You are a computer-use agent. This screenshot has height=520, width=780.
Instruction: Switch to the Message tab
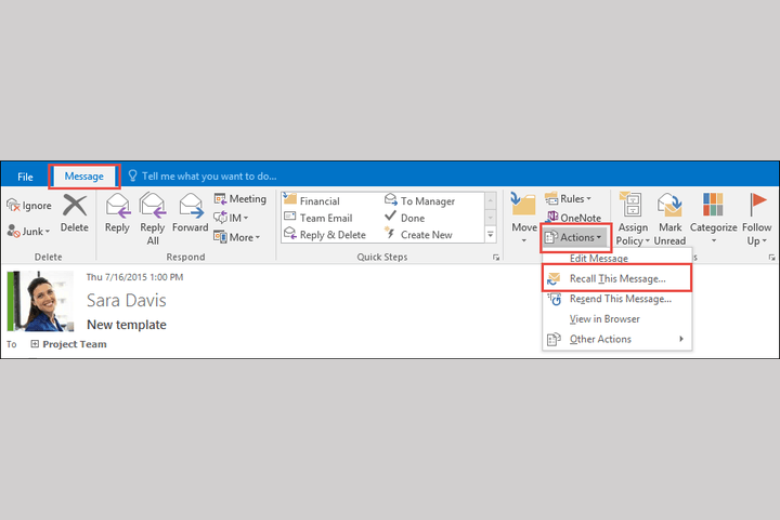coord(84,176)
